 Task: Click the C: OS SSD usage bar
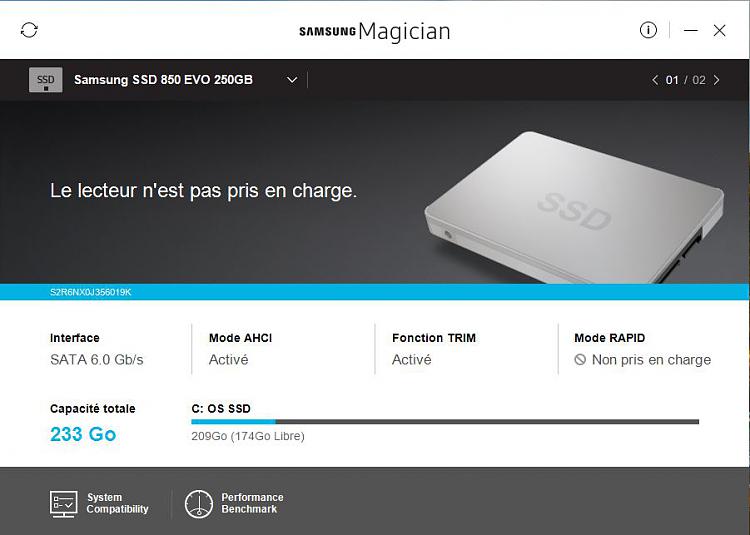coord(445,422)
